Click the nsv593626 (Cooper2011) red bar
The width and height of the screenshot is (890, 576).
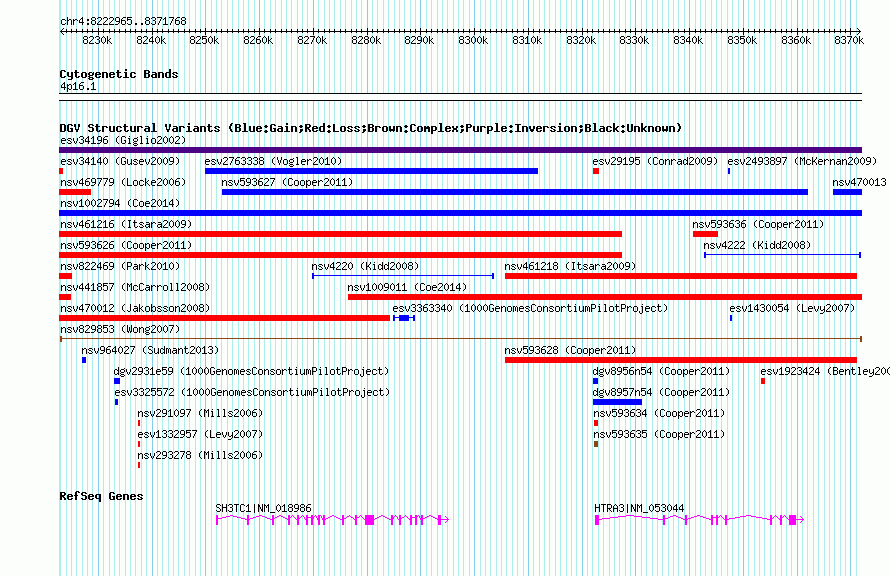pyautogui.click(x=341, y=255)
